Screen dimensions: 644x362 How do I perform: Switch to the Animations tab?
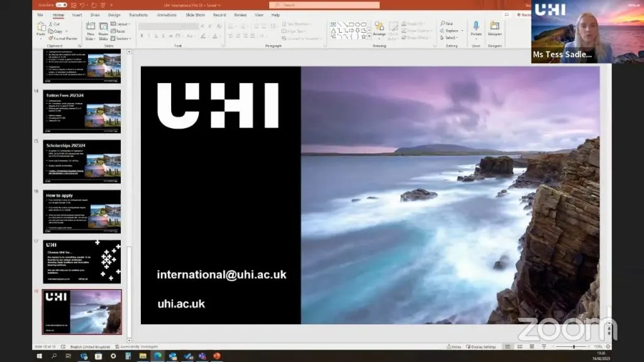166,15
